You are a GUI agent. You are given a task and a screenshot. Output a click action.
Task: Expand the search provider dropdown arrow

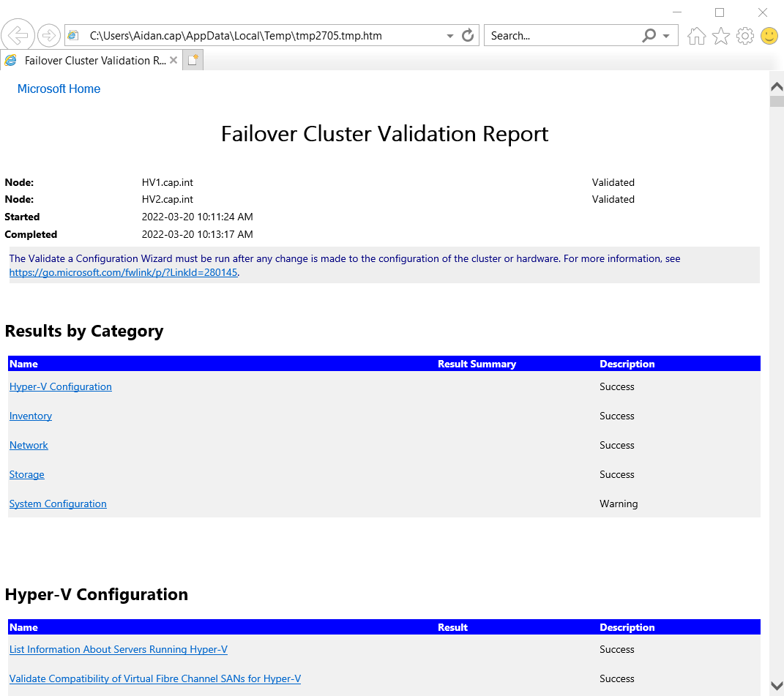(666, 36)
